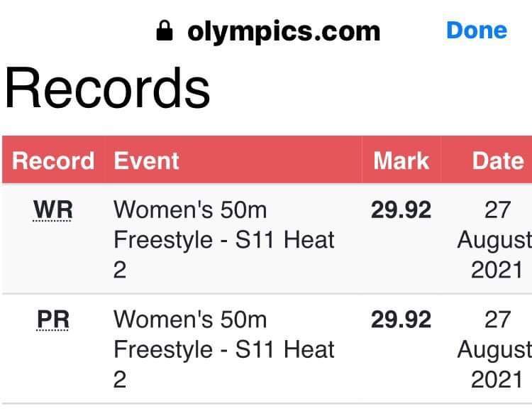Click the Event column header
The width and height of the screenshot is (532, 409).
pos(146,160)
